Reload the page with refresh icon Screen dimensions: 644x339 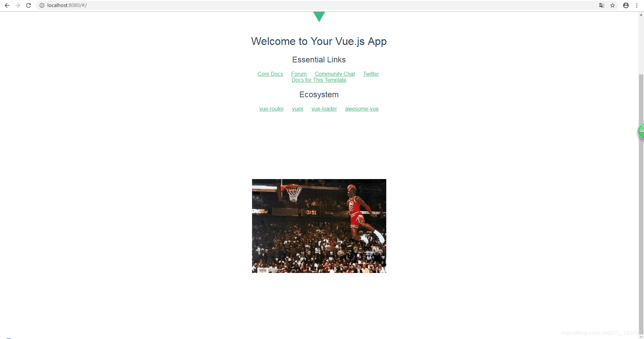click(x=29, y=5)
